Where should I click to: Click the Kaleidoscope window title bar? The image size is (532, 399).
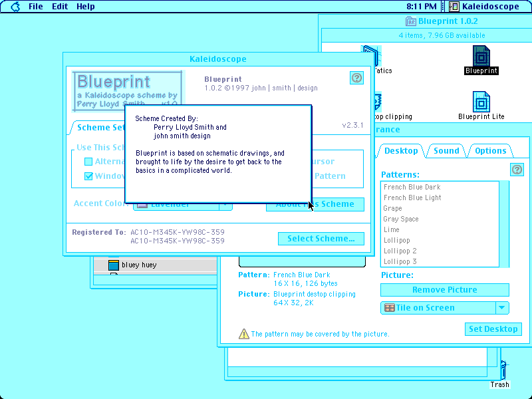coord(218,59)
